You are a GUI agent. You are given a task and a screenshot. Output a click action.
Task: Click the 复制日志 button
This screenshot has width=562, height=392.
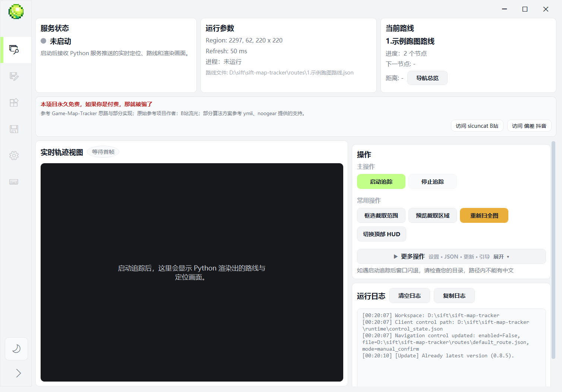[454, 295]
